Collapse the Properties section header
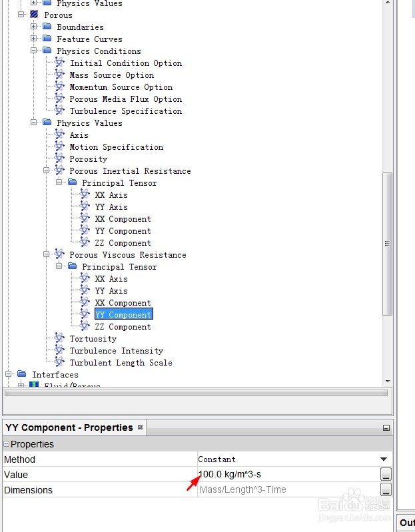Screen dimensions: 415x532 click(7, 444)
